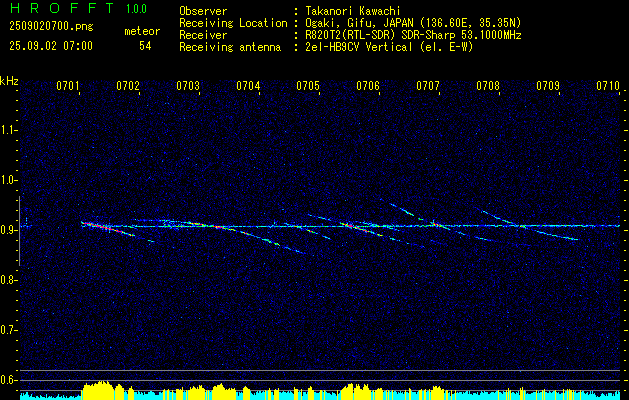Viewport: 629px width, 400px height.
Task: Click the 0.7 frequency axis label
Action: point(8,330)
